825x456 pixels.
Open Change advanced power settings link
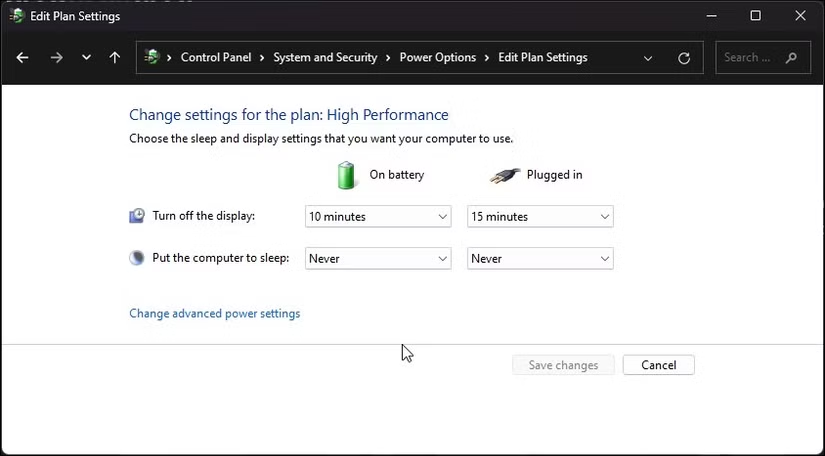[x=215, y=313]
